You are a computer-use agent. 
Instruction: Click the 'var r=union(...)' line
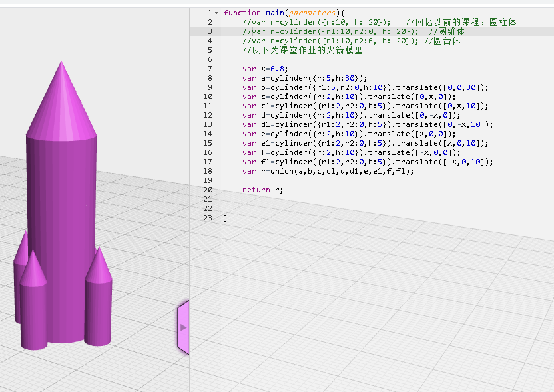(328, 171)
